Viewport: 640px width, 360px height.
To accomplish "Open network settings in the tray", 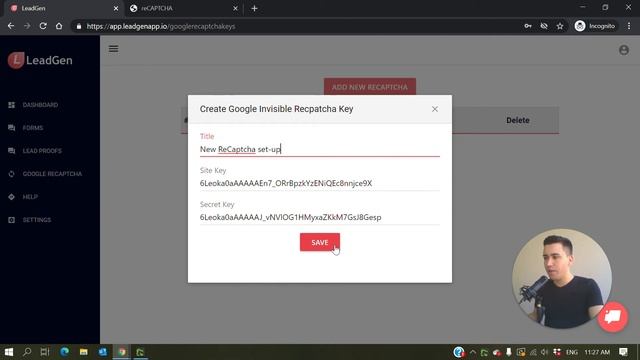I will pos(533,352).
